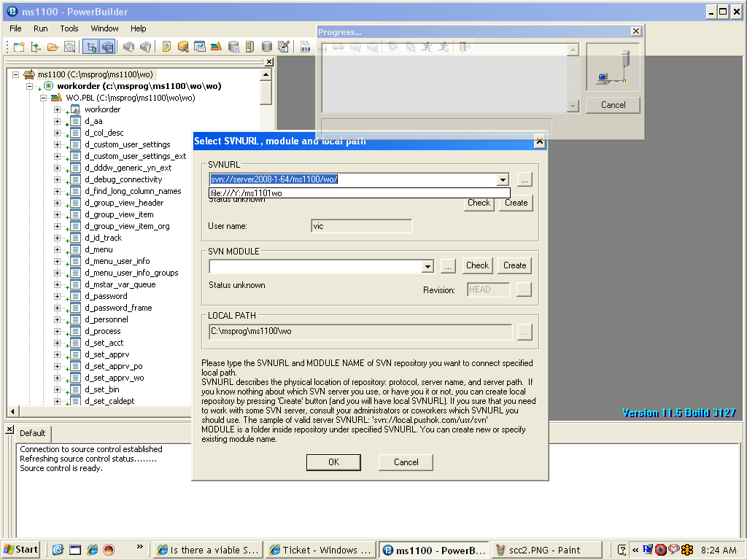
Task: Click Cancel in the Progress window
Action: [613, 105]
